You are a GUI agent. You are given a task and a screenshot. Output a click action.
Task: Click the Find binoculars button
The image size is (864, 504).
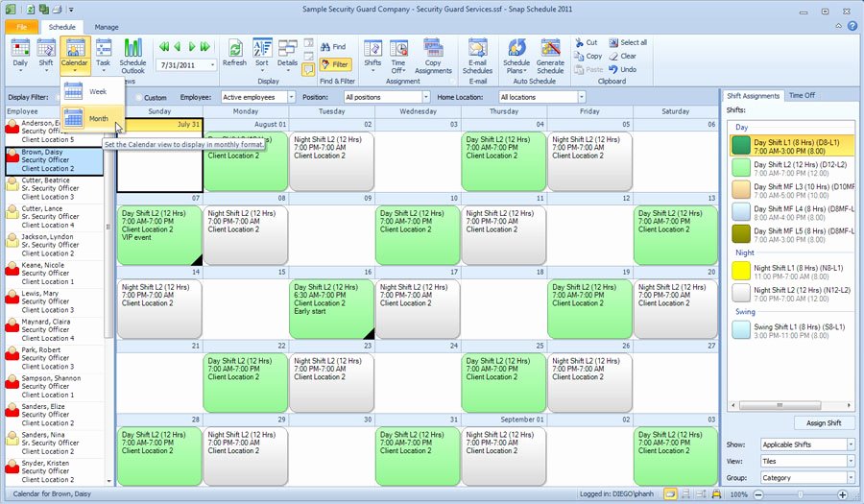(333, 47)
